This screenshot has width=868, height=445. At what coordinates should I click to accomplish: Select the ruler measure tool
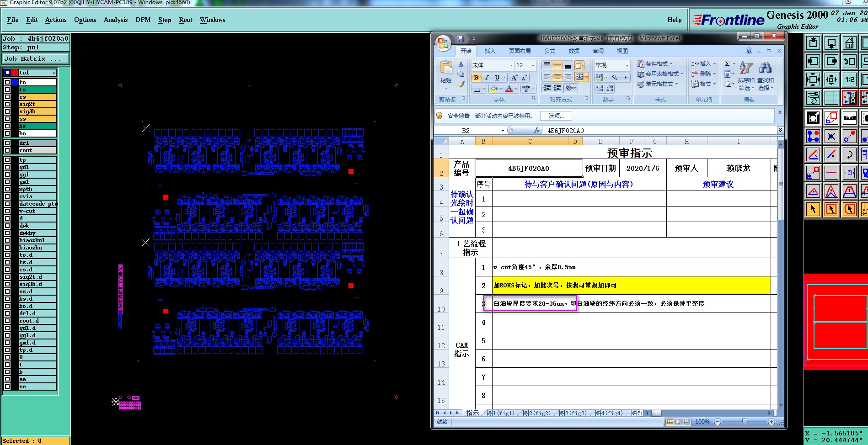(850, 118)
